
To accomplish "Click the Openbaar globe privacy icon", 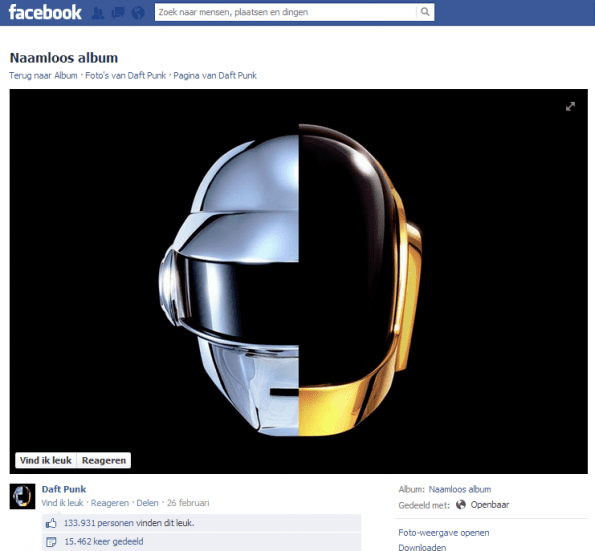I will pyautogui.click(x=461, y=505).
